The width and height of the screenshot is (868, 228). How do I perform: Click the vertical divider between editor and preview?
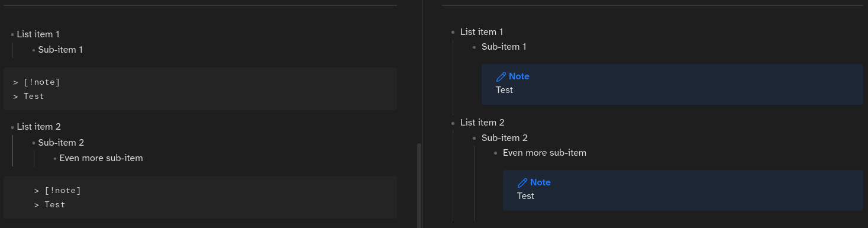422,114
